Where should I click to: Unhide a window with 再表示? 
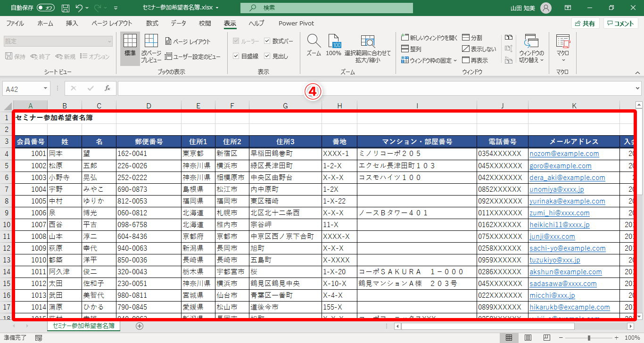point(475,60)
